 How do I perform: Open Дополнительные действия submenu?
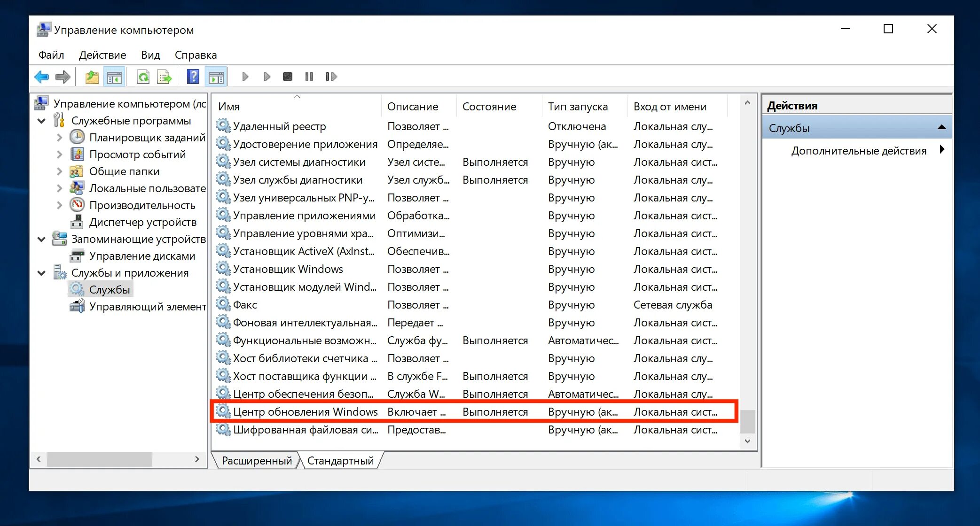coord(858,151)
